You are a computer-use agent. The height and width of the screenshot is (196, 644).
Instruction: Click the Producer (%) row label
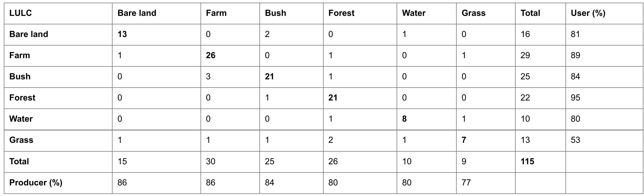(x=36, y=182)
